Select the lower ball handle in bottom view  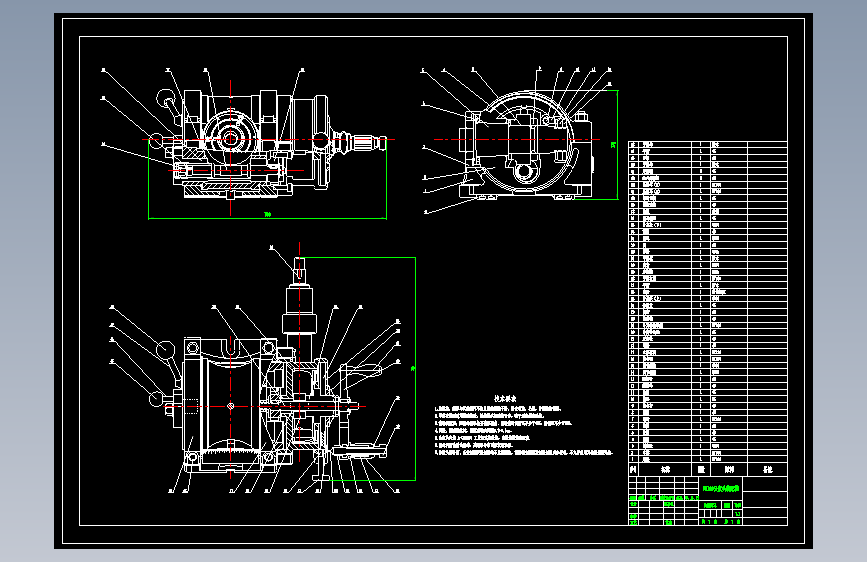156,399
